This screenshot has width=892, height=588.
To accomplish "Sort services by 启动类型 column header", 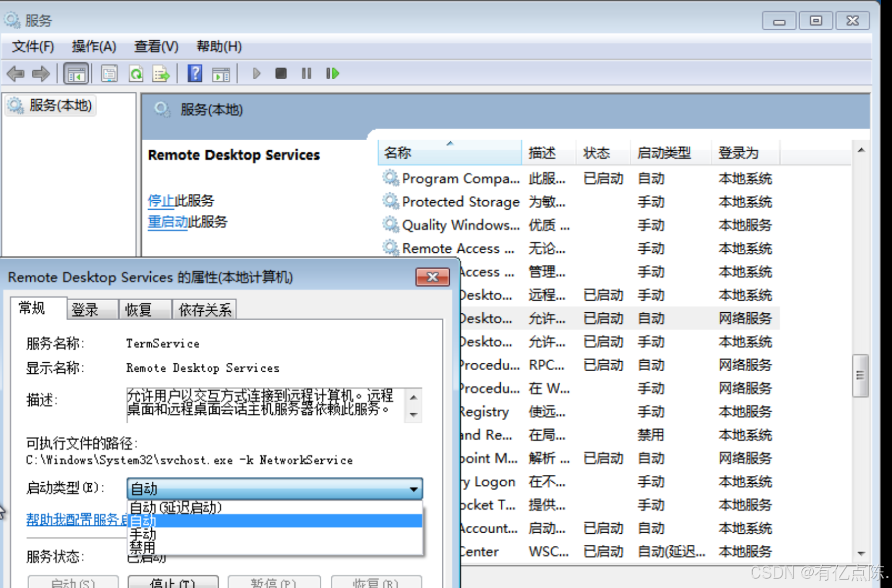I will [671, 153].
